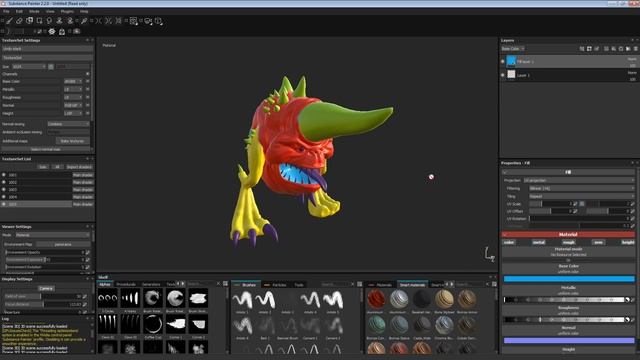The image size is (640, 360).
Task: Open the Metallic format dropdown
Action: [x=73, y=89]
